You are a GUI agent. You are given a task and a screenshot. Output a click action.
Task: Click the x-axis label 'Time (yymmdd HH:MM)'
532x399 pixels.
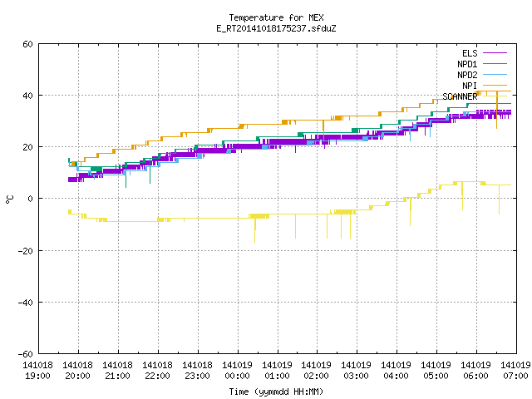(x=276, y=392)
